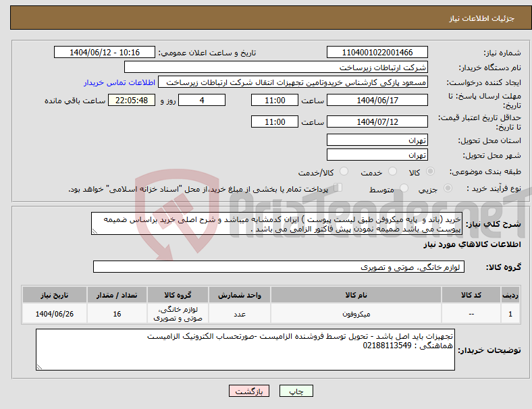Click the عدد unit cell
The width and height of the screenshot is (532, 409).
tap(240, 314)
